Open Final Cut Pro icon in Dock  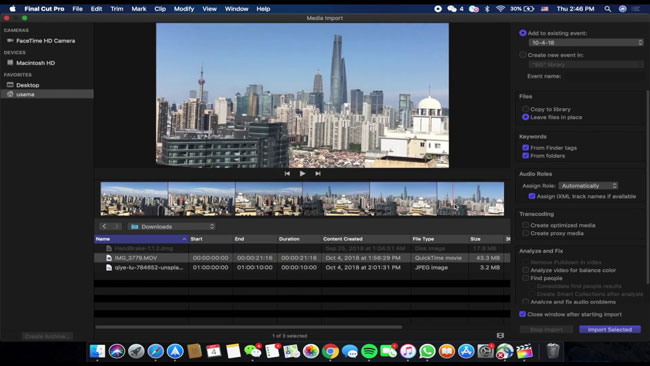pyautogui.click(x=524, y=351)
